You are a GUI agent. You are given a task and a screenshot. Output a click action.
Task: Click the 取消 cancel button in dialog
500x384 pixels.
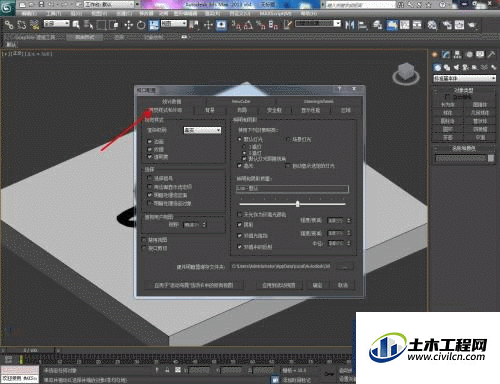(343, 285)
